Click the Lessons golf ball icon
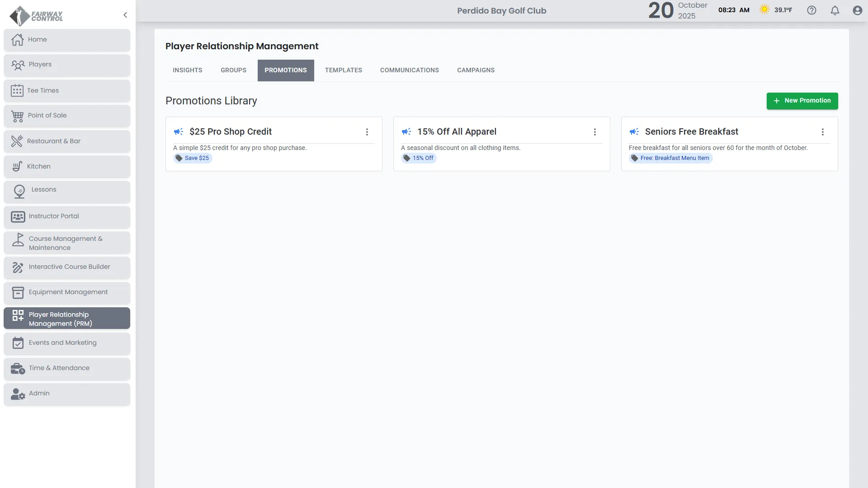Image resolution: width=868 pixels, height=488 pixels. (19, 192)
